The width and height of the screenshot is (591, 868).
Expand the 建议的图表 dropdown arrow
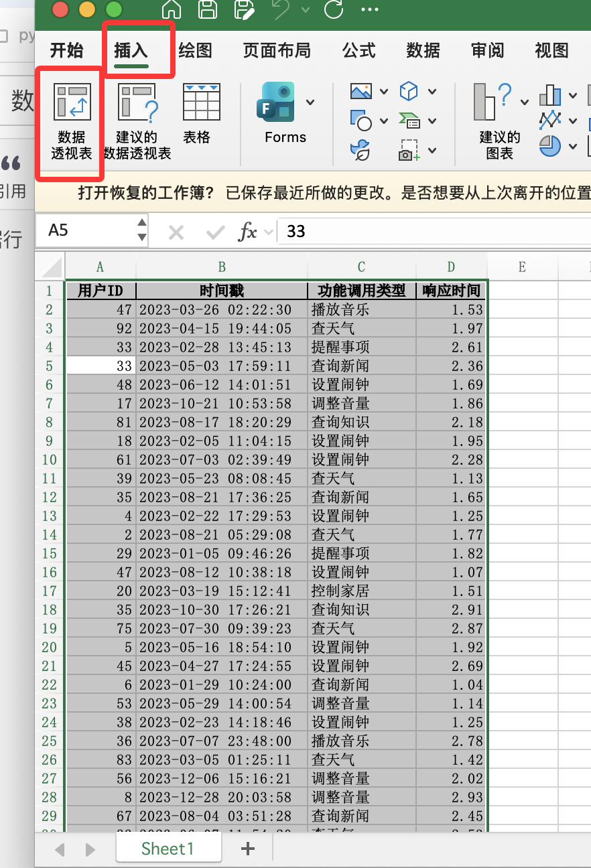click(525, 102)
